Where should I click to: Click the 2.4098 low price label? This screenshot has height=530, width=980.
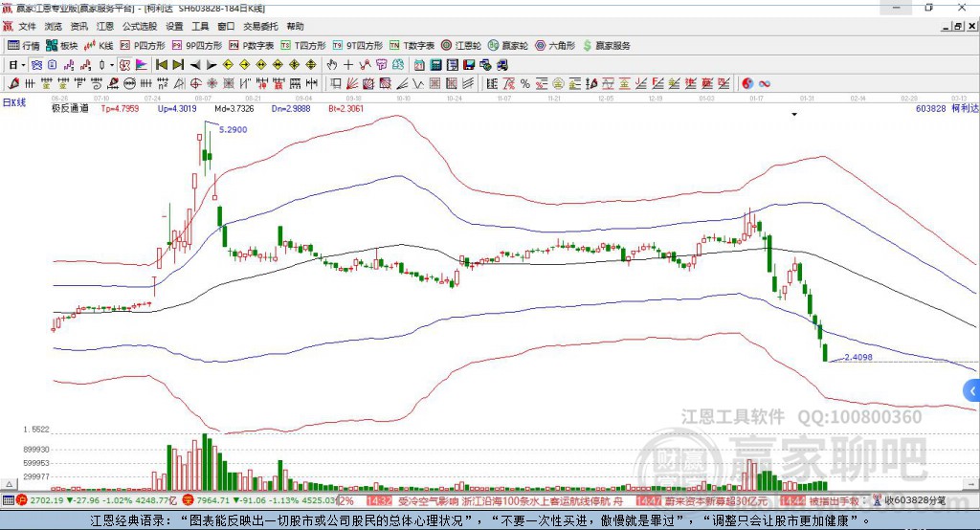point(858,357)
